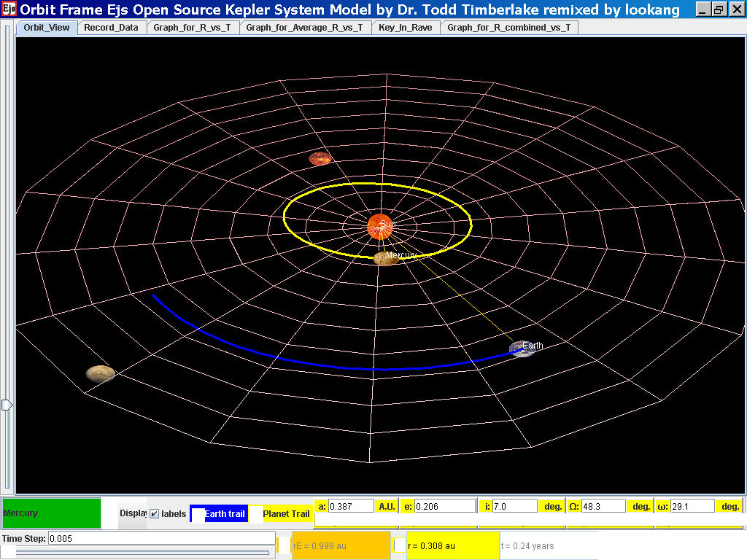Click the Time Step input field
The width and height of the screenshot is (747, 560).
coord(161,539)
